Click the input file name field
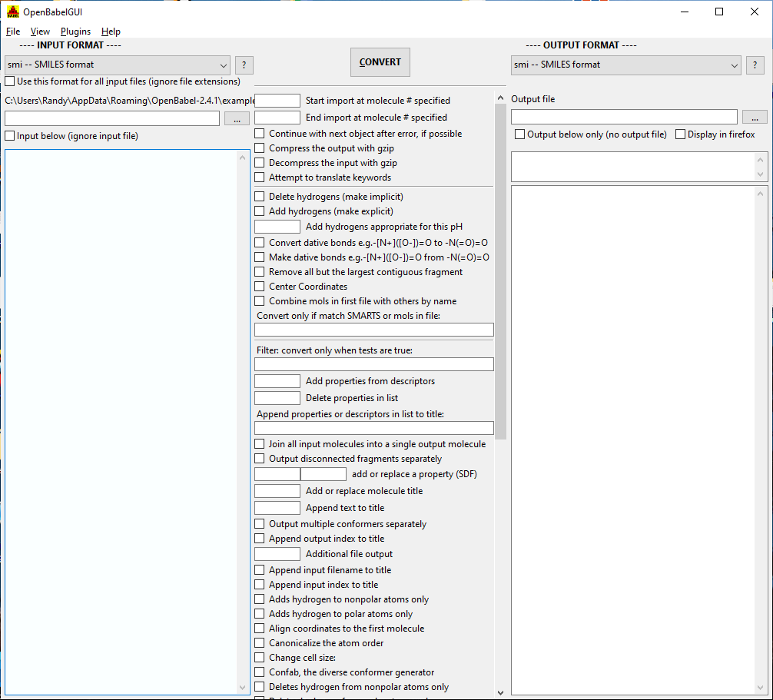The width and height of the screenshot is (773, 700). [112, 118]
